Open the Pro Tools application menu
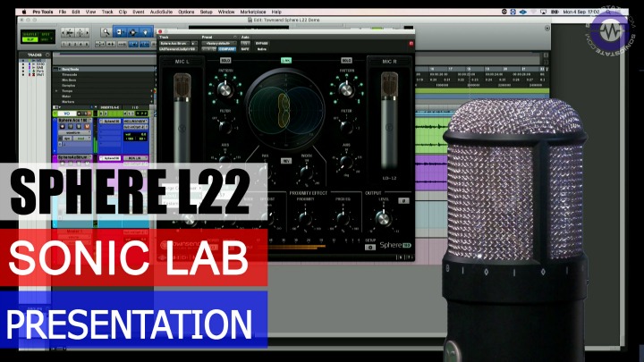This screenshot has height=362, width=644. click(x=43, y=12)
